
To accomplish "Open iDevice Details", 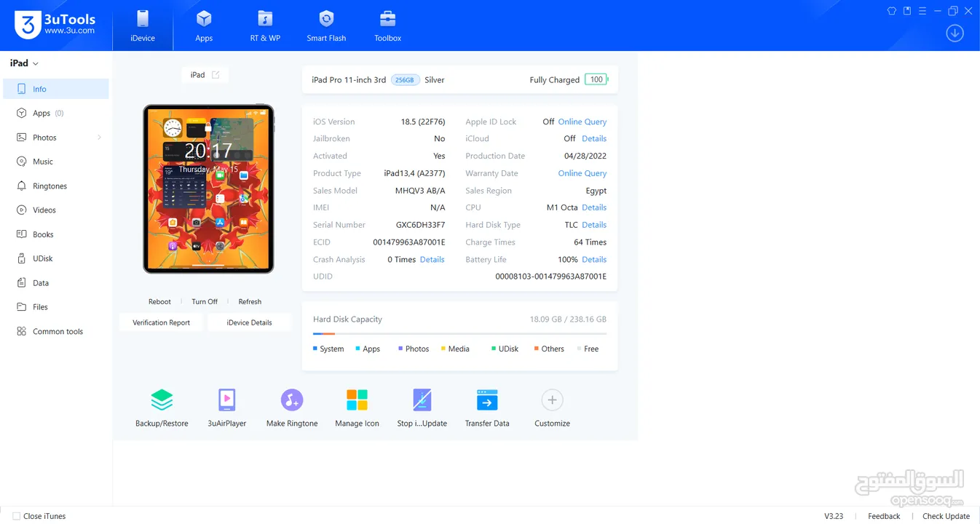I will click(250, 322).
